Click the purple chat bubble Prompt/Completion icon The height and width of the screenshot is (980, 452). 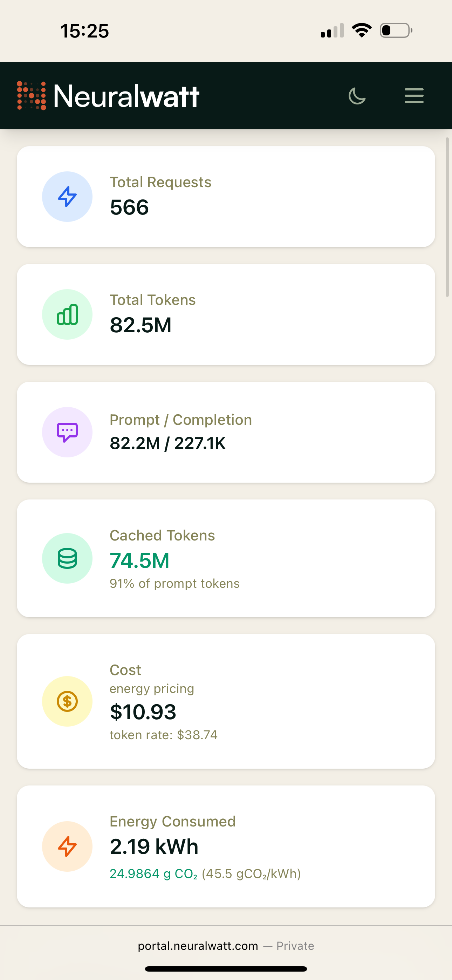[67, 432]
